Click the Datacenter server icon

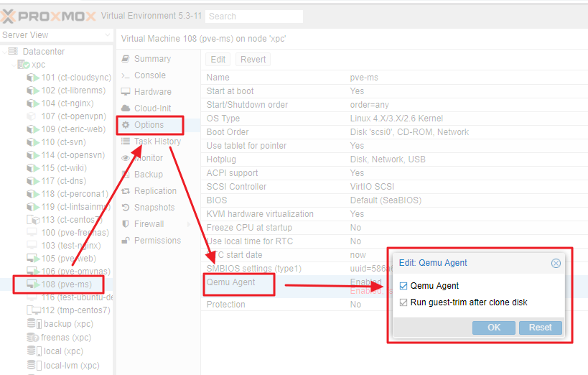coord(13,51)
